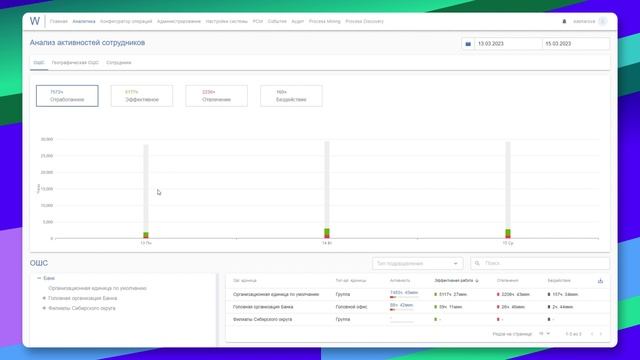Screen dimensions: 640x360
Task: Go to the next table page arrow
Action: pos(601,334)
